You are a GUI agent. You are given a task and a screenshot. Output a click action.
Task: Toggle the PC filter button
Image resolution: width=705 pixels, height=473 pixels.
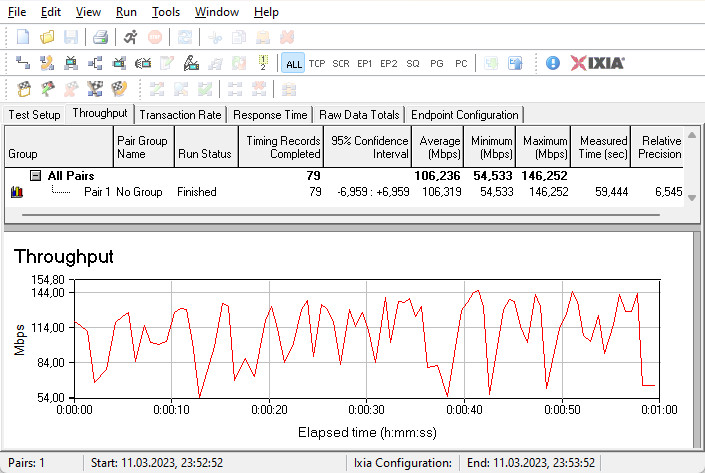[461, 63]
